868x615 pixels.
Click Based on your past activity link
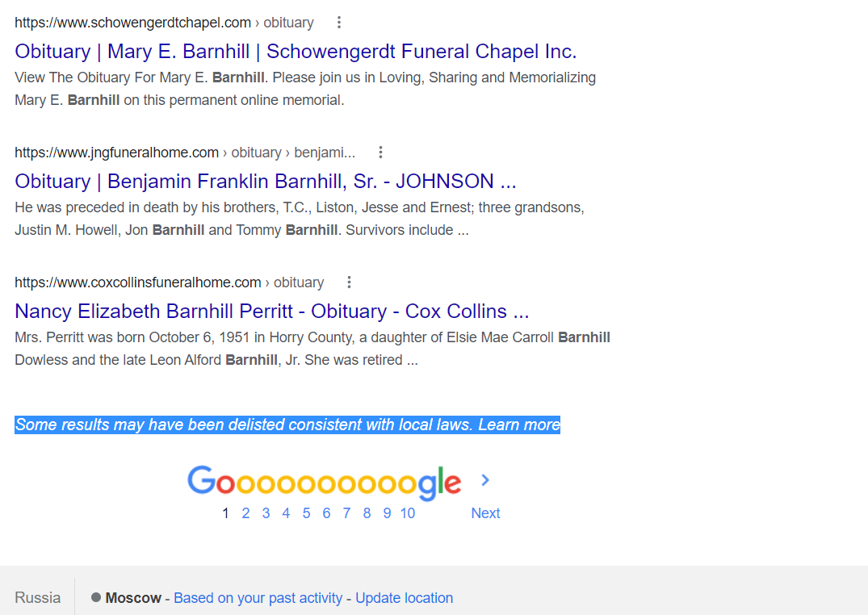click(258, 598)
